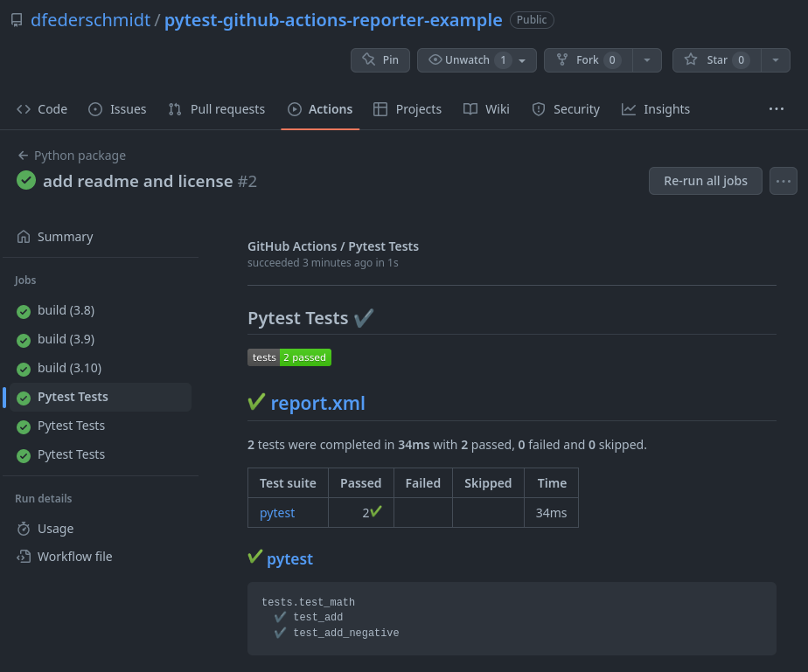This screenshot has width=808, height=672.
Task: Click the checkmark icon beside test_add_negative
Action: coord(281,632)
